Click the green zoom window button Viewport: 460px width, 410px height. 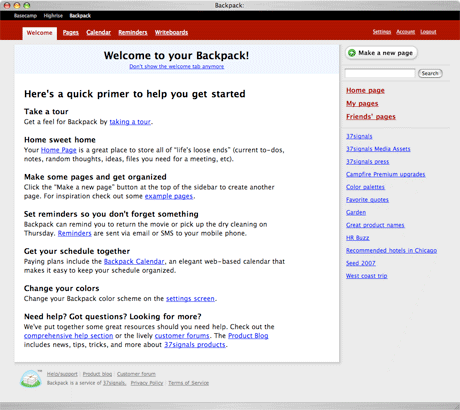[27, 5]
